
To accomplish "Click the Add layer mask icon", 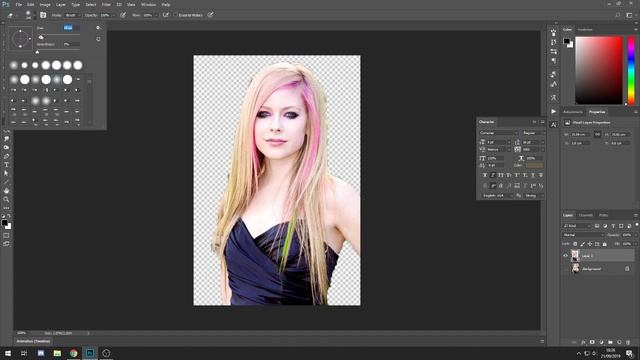I will [x=592, y=342].
